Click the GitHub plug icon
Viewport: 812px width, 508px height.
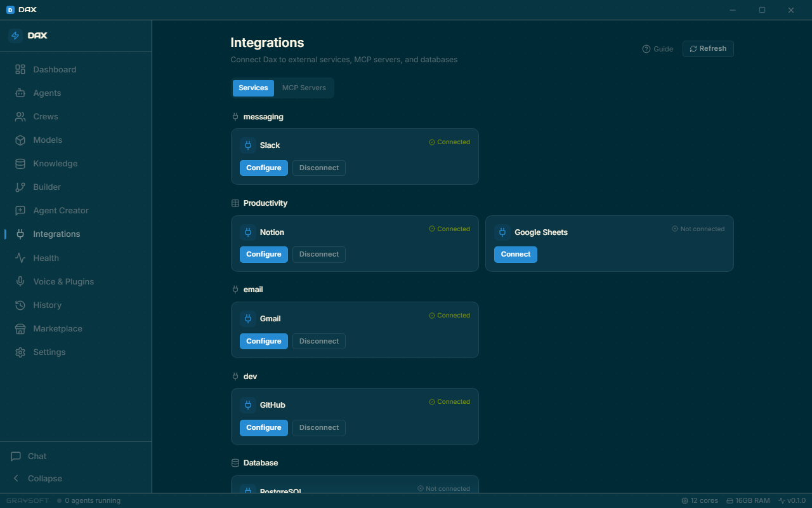pyautogui.click(x=248, y=405)
